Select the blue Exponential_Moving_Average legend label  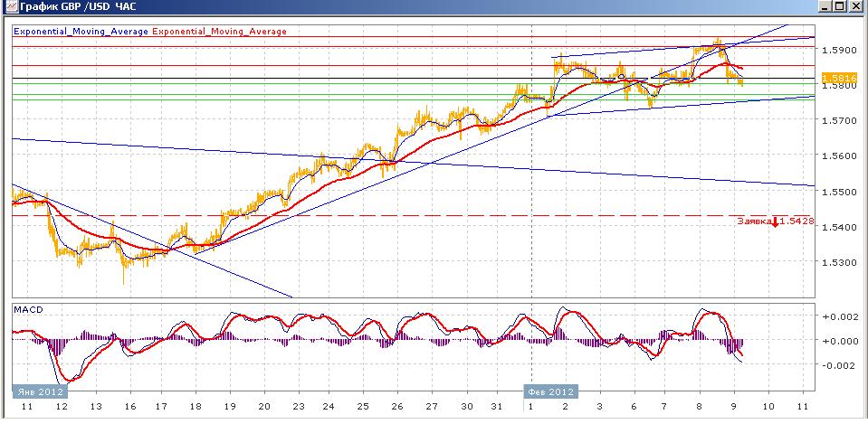point(81,32)
